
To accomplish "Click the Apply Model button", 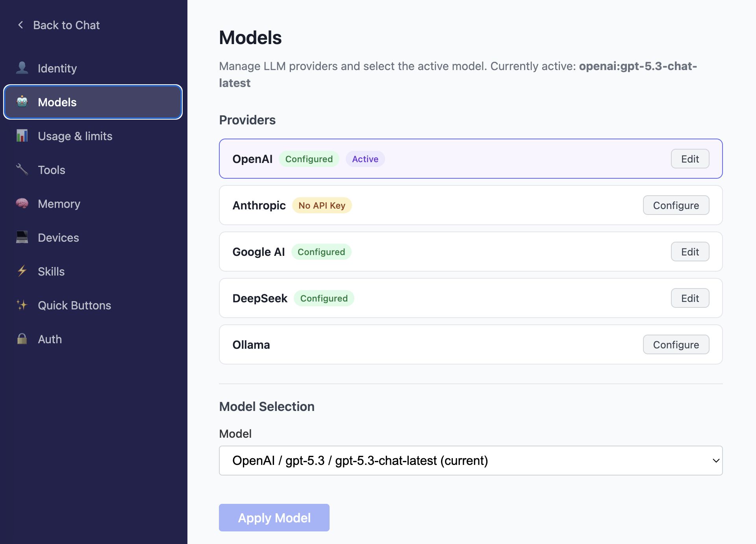I will 274,518.
